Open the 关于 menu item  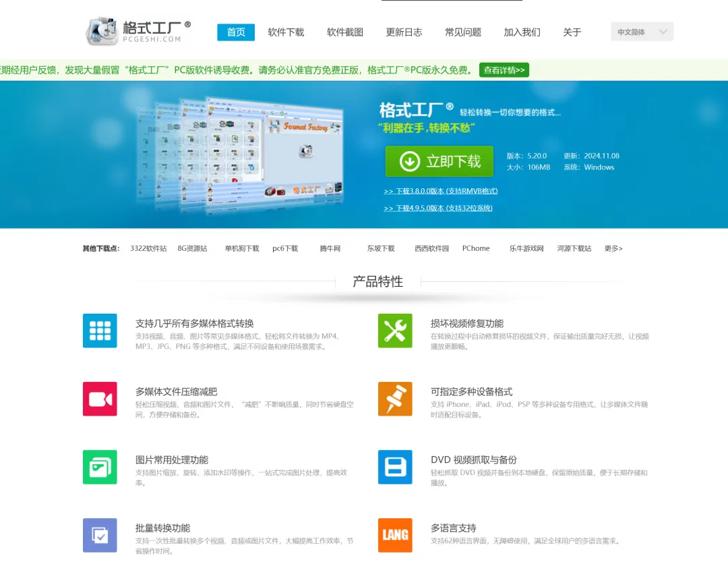pyautogui.click(x=572, y=32)
